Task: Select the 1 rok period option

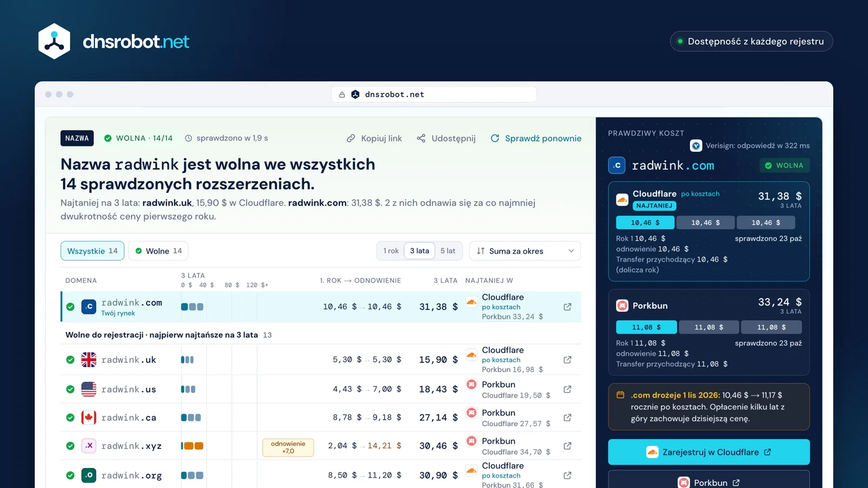Action: coord(391,251)
